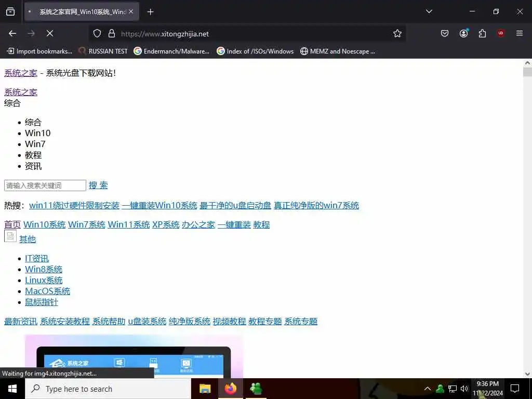Open IT资讯 link
This screenshot has height=399, width=532.
coord(37,259)
